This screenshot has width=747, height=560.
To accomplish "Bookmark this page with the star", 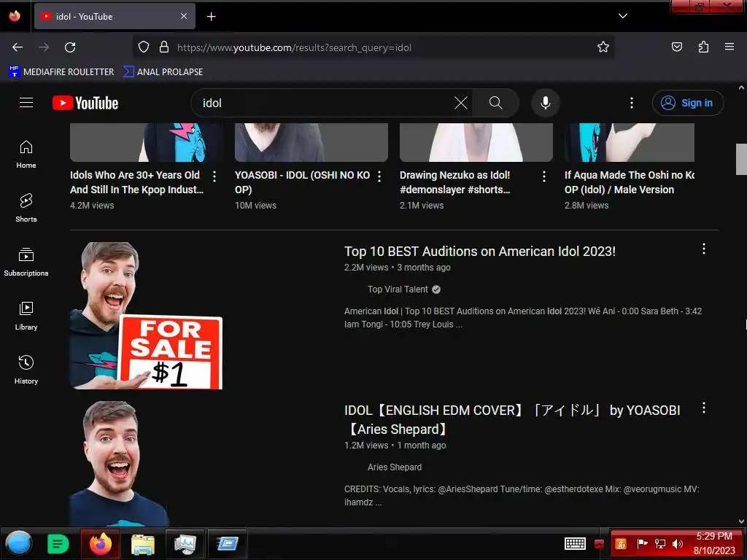I will pos(603,47).
